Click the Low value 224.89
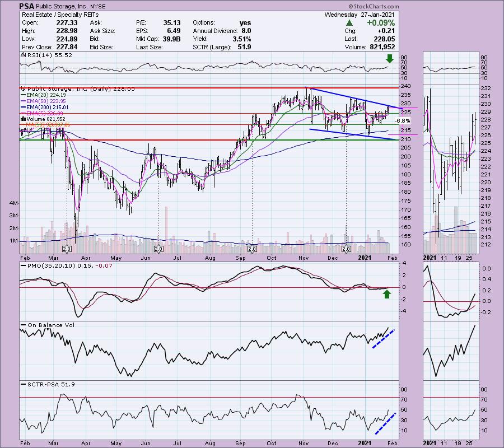 tap(67, 39)
